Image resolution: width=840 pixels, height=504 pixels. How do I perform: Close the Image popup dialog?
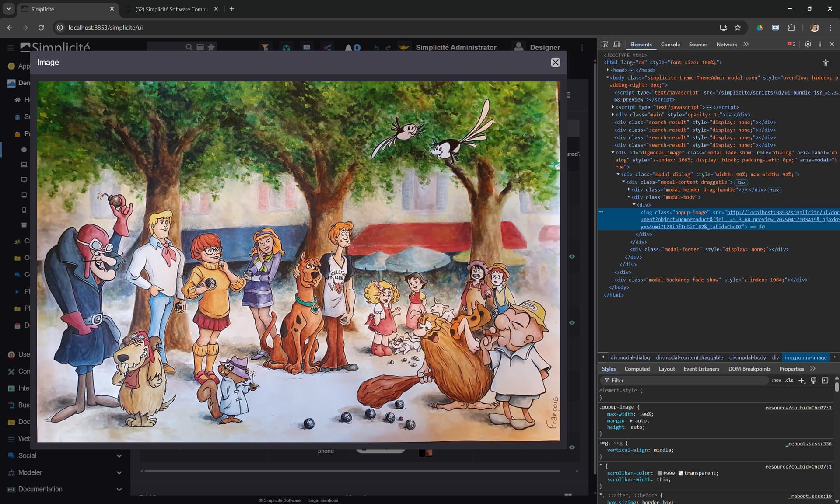coord(555,63)
